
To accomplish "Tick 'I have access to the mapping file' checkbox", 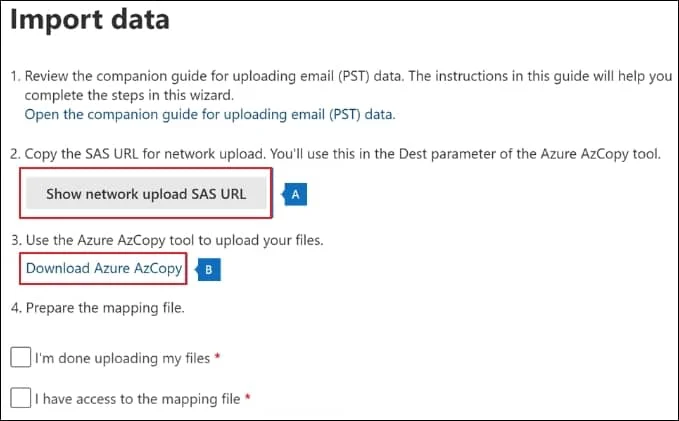I will click(20, 398).
